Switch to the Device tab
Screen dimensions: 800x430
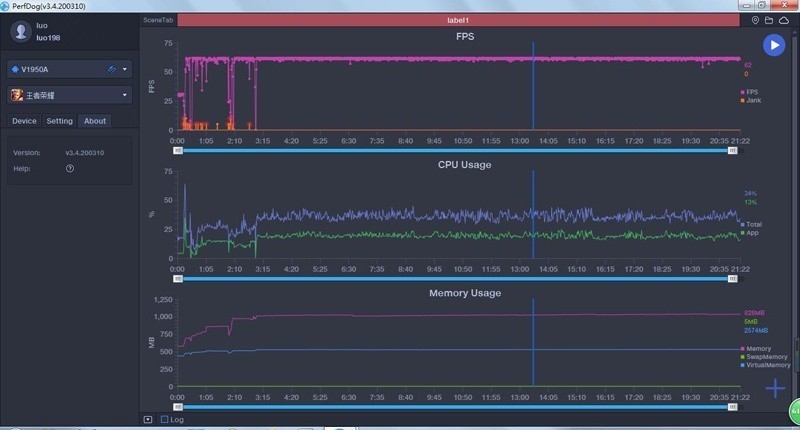(24, 121)
